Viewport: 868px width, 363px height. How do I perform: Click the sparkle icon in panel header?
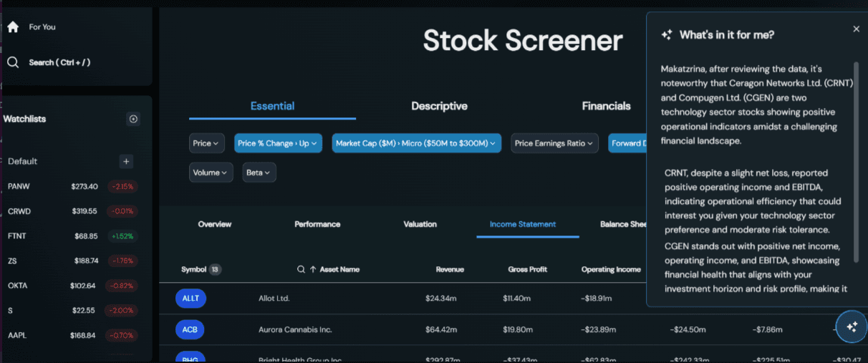click(x=667, y=34)
